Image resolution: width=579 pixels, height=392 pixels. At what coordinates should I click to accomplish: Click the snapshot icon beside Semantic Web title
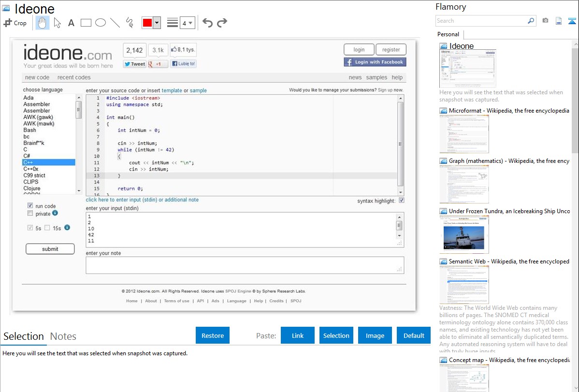(x=443, y=261)
